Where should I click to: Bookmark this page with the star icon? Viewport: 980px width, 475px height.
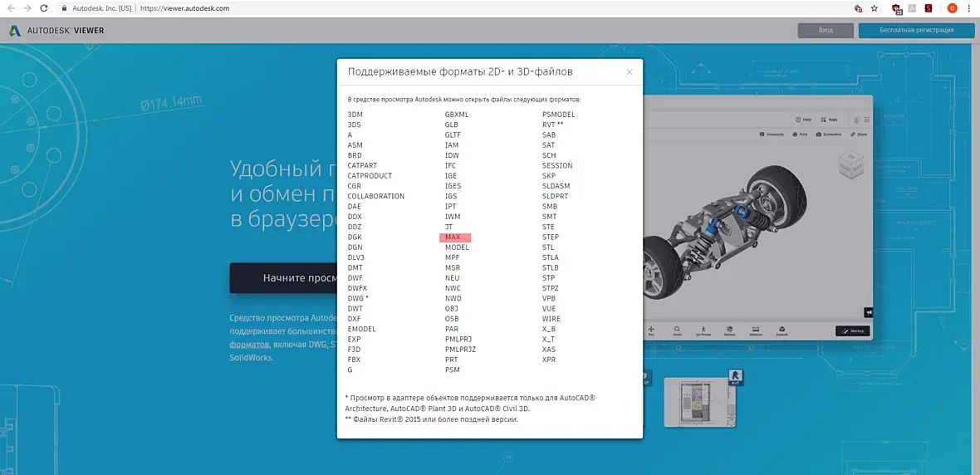tap(875, 8)
